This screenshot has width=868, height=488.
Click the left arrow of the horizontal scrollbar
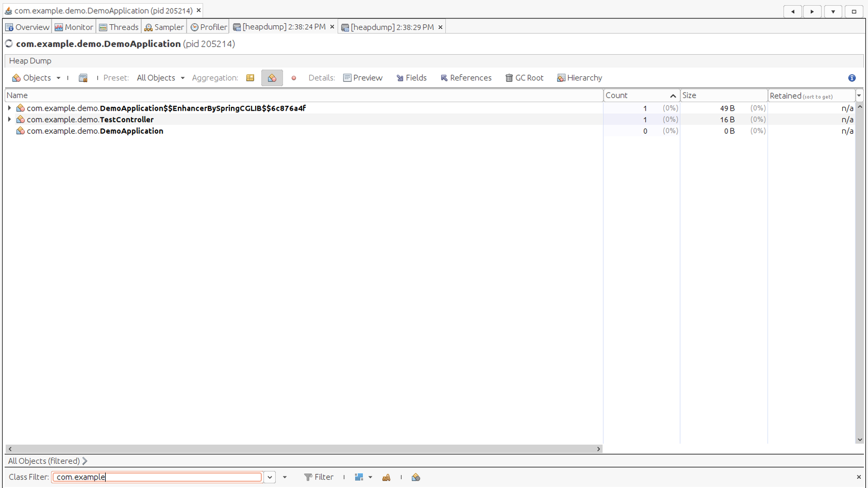10,449
